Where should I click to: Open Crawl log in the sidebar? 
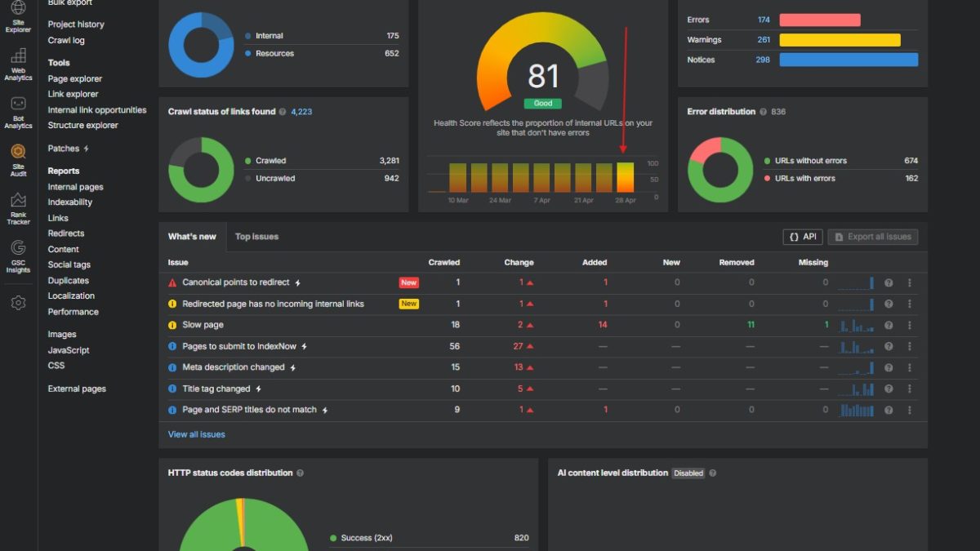coord(66,40)
